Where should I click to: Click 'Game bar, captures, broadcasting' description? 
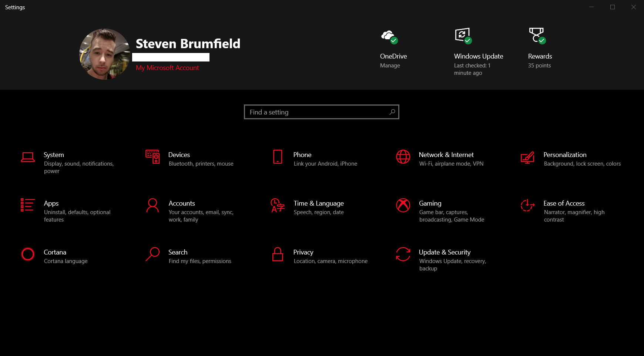pyautogui.click(x=452, y=216)
